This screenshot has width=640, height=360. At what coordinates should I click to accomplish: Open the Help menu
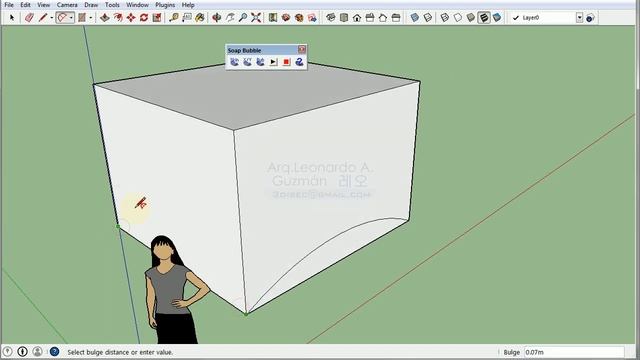(x=188, y=5)
